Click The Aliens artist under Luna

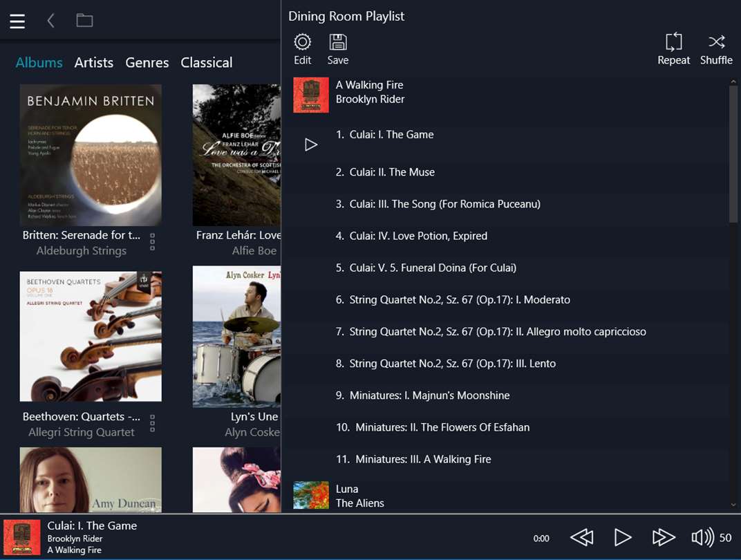pyautogui.click(x=359, y=503)
